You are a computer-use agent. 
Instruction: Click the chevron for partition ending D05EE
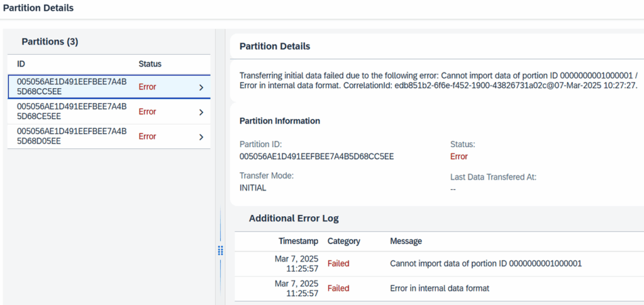201,136
